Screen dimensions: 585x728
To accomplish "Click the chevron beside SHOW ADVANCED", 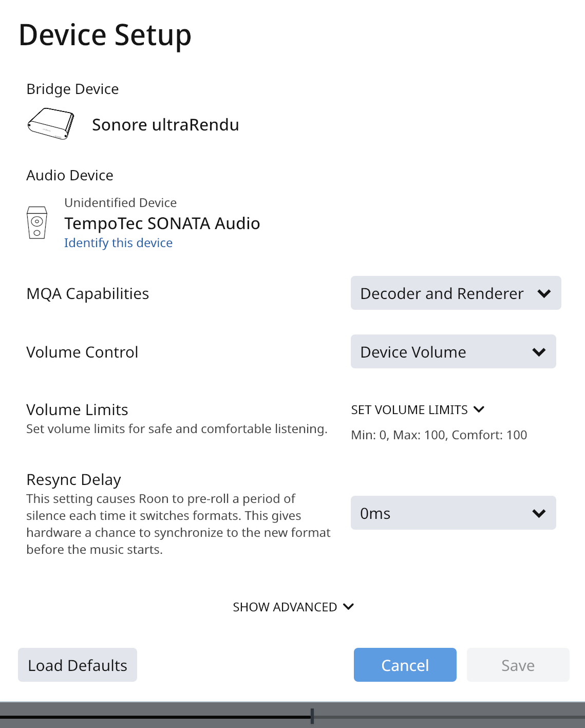I will (x=348, y=607).
